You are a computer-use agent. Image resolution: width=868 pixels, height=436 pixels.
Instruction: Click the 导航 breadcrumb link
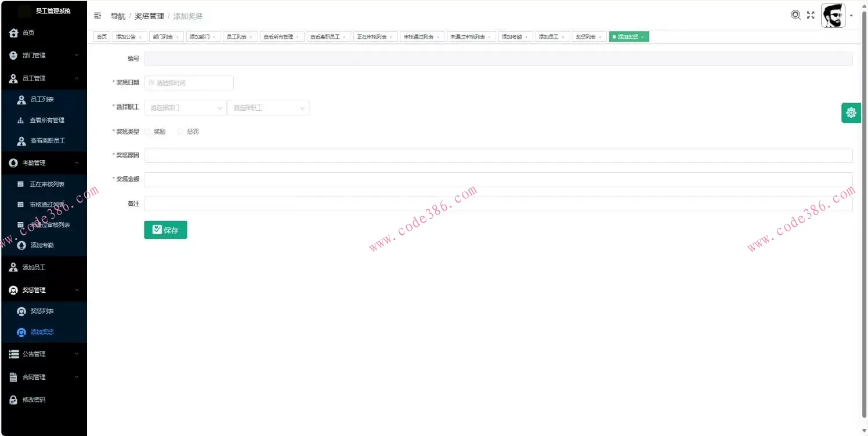pyautogui.click(x=118, y=16)
